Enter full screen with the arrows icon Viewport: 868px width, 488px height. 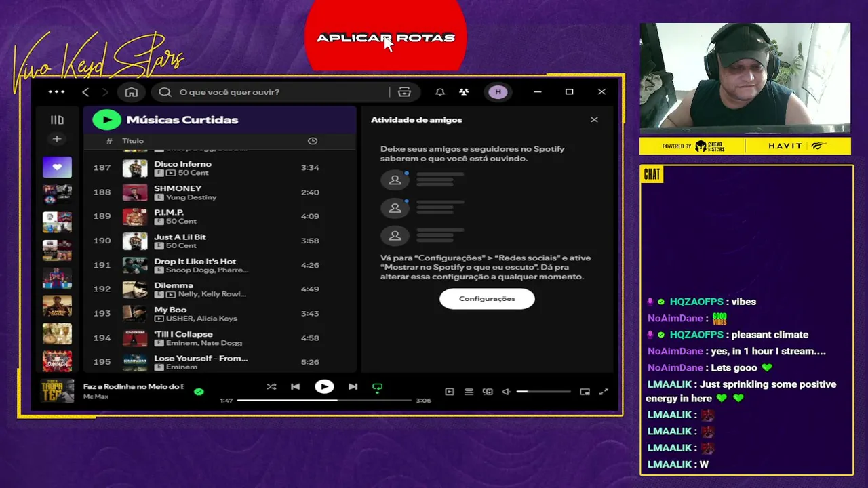(x=604, y=392)
